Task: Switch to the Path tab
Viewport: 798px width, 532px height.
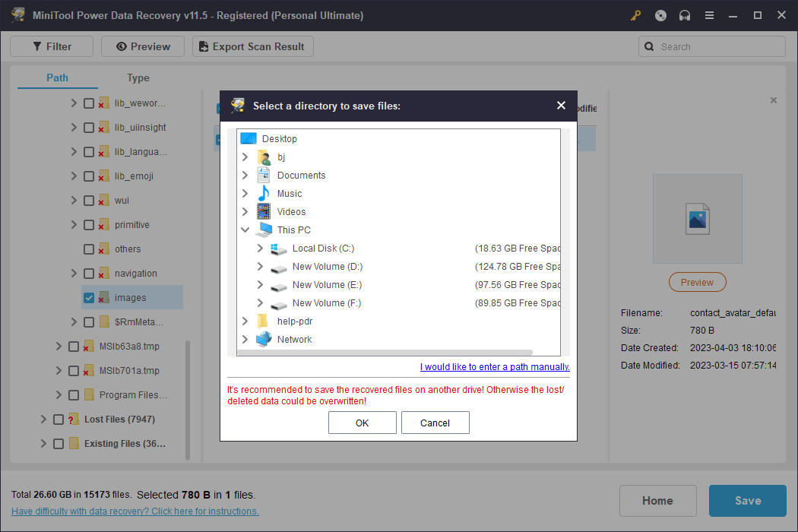Action: click(x=57, y=78)
